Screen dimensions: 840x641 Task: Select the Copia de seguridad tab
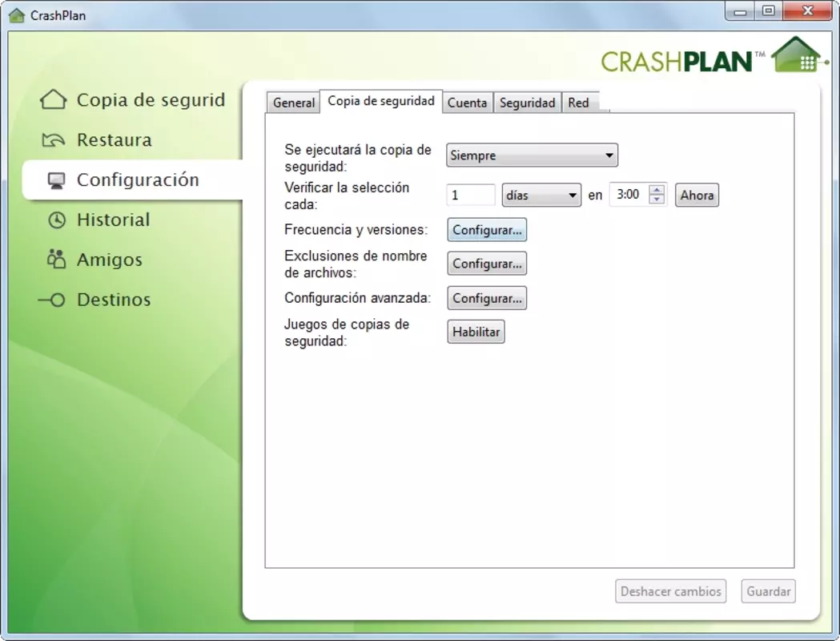click(381, 101)
